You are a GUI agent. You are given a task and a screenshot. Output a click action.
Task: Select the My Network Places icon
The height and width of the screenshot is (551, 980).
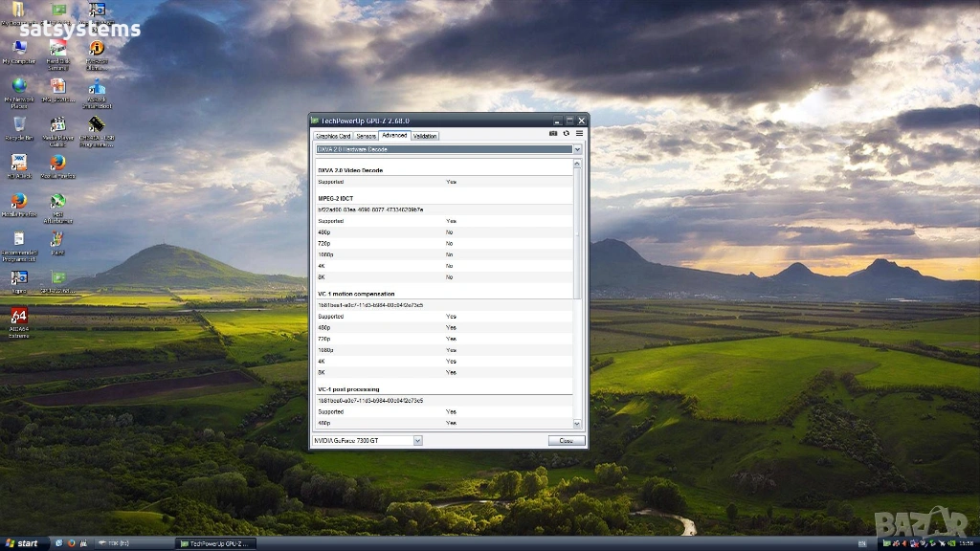[18, 87]
